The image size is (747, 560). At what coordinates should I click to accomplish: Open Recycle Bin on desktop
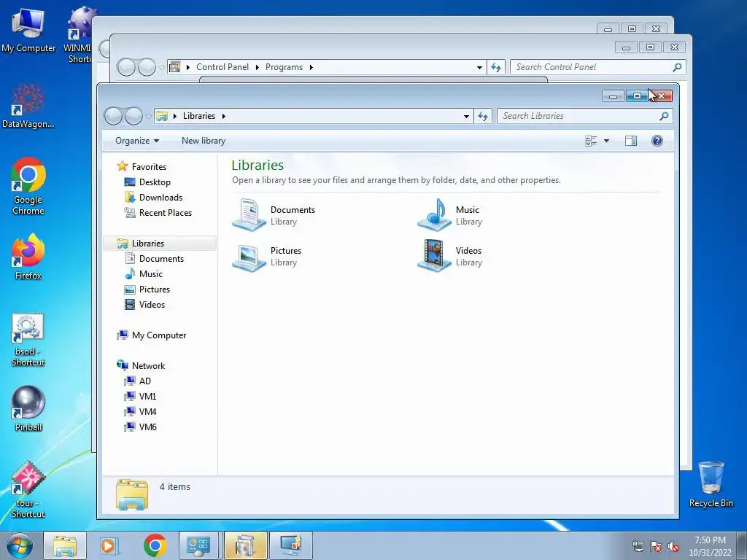(x=711, y=485)
